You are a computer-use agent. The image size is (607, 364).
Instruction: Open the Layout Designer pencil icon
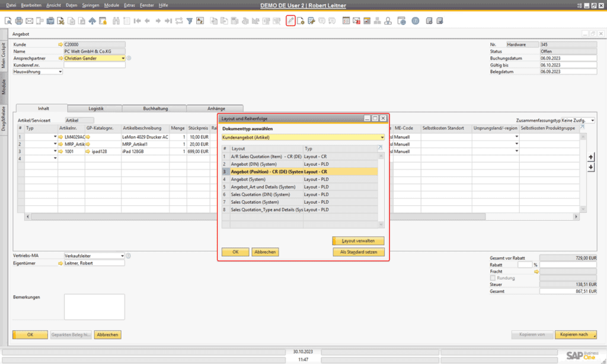coord(290,20)
